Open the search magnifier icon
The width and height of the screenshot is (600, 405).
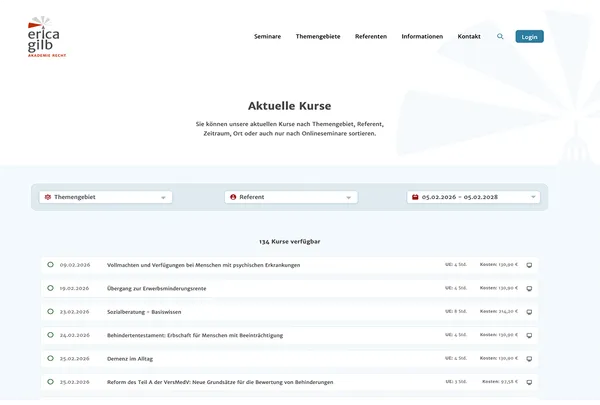pyautogui.click(x=500, y=36)
